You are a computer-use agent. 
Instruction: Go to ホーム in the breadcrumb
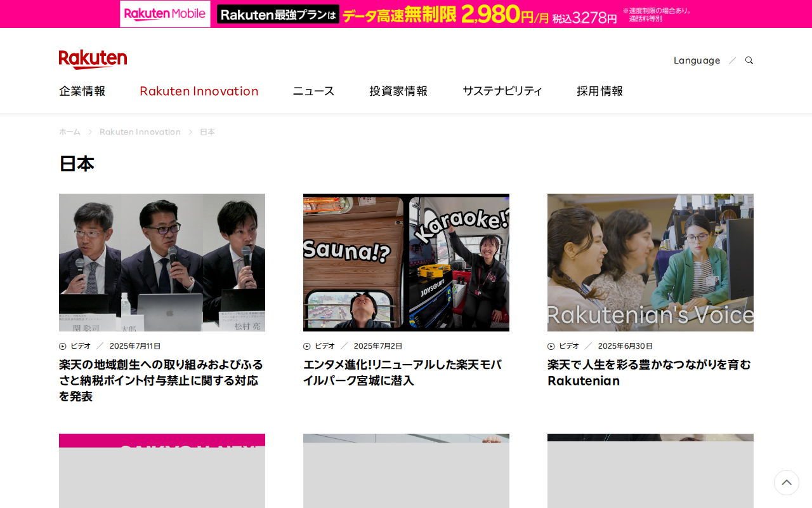click(x=70, y=132)
